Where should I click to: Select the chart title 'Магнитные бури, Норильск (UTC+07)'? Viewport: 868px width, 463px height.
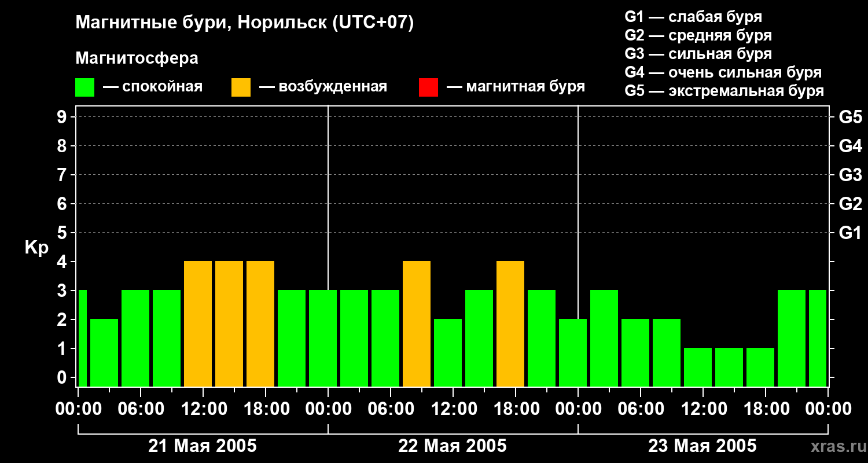245,23
